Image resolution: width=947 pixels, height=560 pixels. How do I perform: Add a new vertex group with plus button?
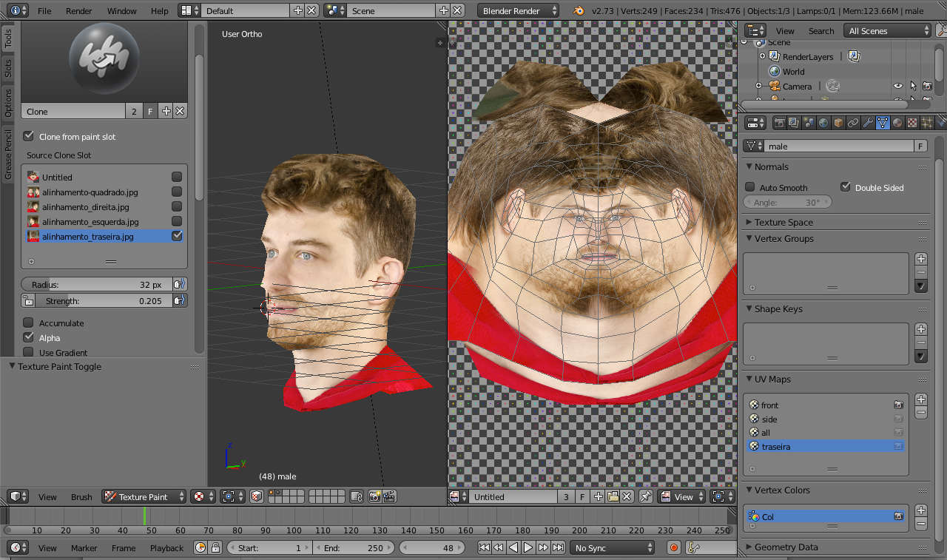[920, 259]
